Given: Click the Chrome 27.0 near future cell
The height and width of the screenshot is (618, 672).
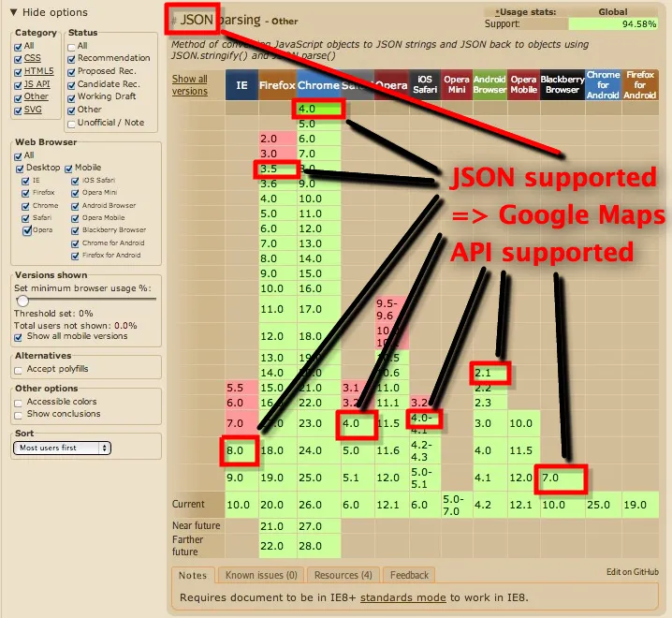Looking at the screenshot, I should (319, 526).
